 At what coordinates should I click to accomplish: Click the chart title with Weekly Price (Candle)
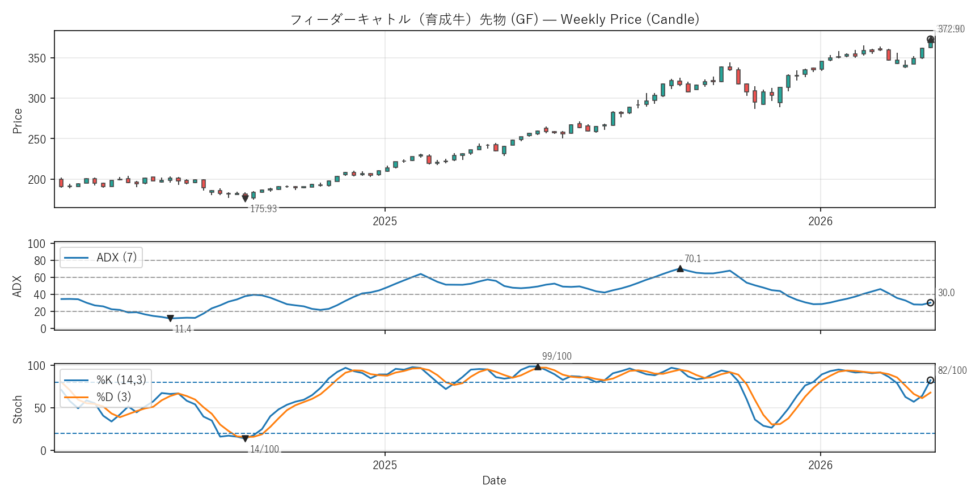click(x=495, y=19)
